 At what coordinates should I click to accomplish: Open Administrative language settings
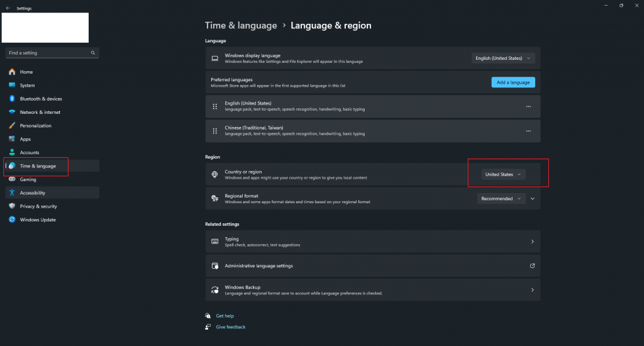(x=372, y=266)
